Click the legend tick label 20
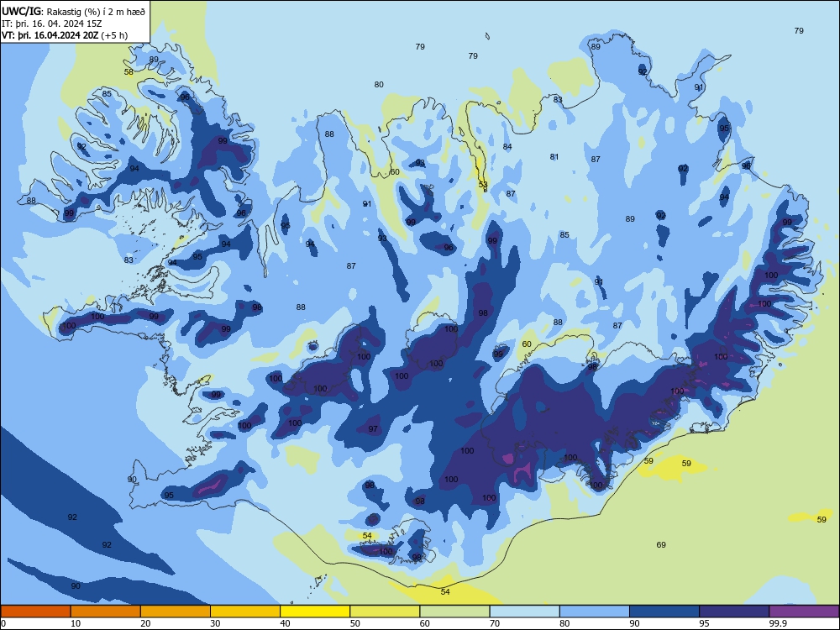Screen dimensions: 840x630 (145, 623)
